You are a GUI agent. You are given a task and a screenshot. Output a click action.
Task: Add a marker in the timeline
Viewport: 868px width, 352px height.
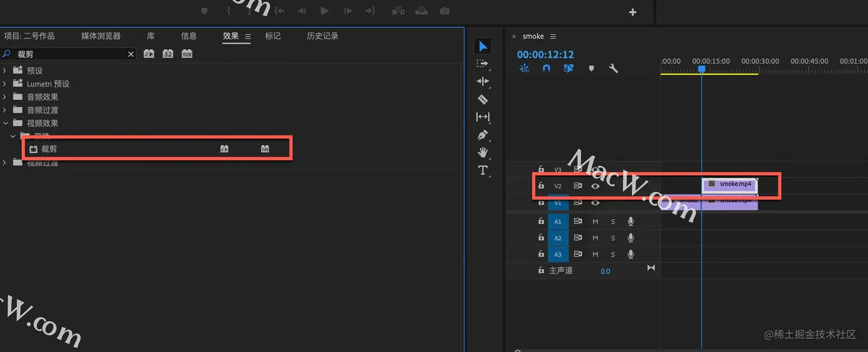click(591, 69)
